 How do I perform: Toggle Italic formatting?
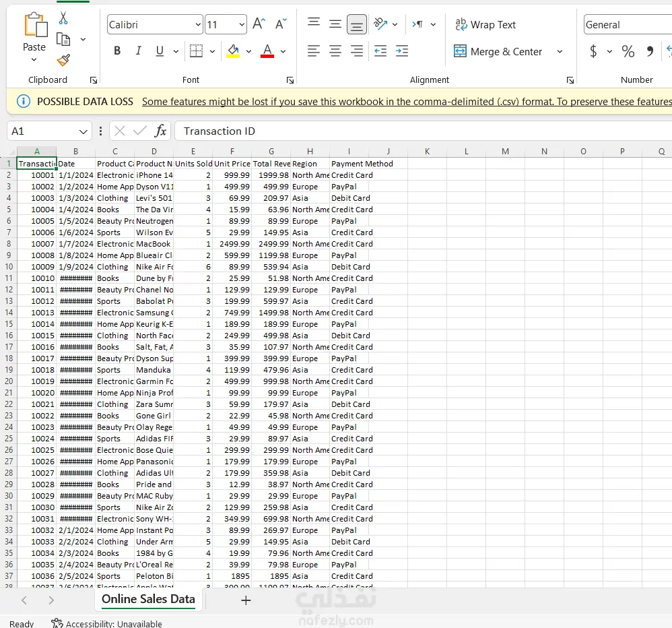139,51
